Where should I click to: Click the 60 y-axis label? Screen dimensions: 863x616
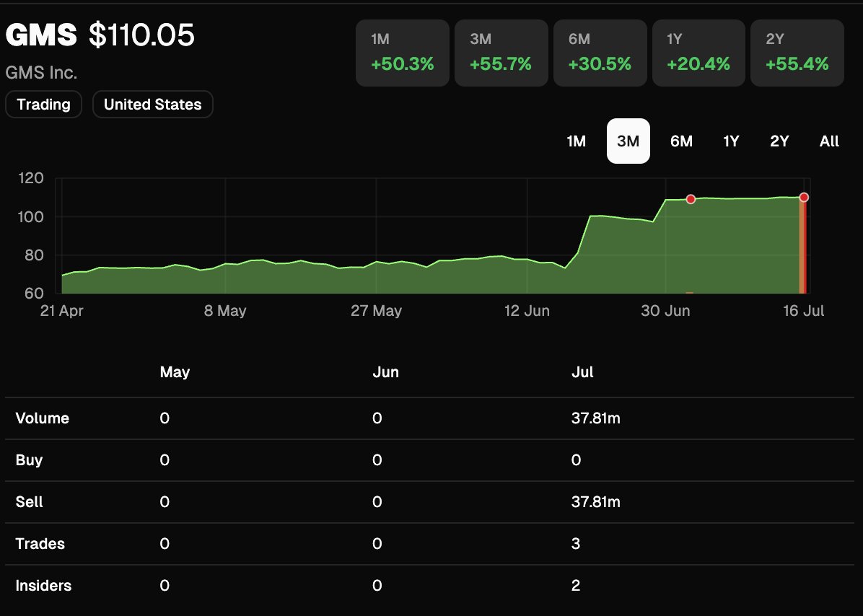34,293
